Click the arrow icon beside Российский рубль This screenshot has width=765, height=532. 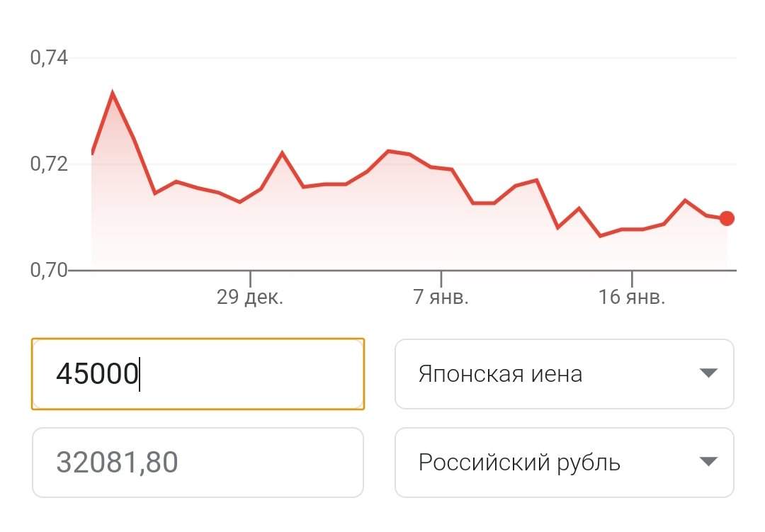point(708,463)
